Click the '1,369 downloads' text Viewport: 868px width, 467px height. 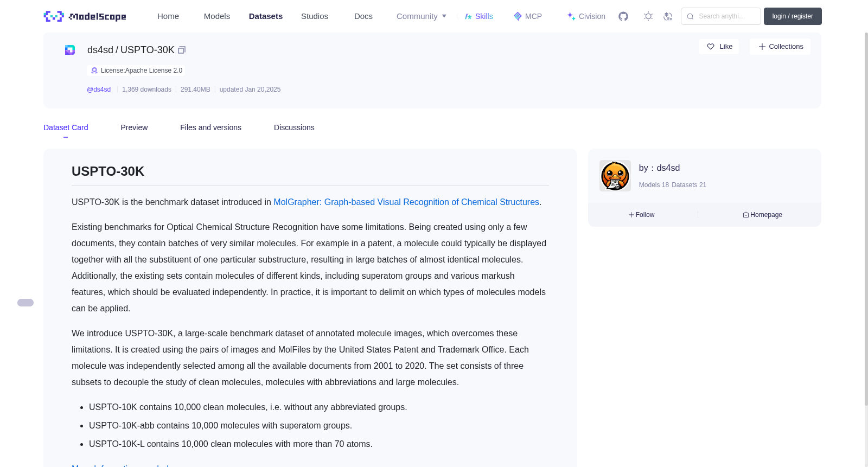pos(146,89)
